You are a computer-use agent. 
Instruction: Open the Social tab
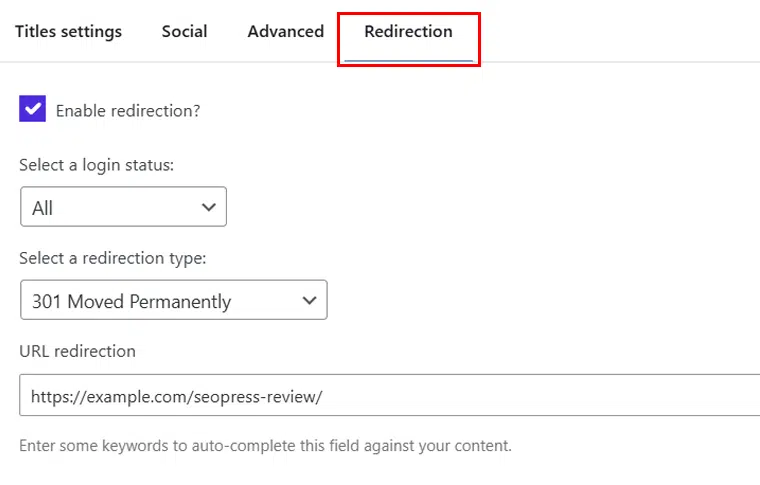(x=184, y=31)
